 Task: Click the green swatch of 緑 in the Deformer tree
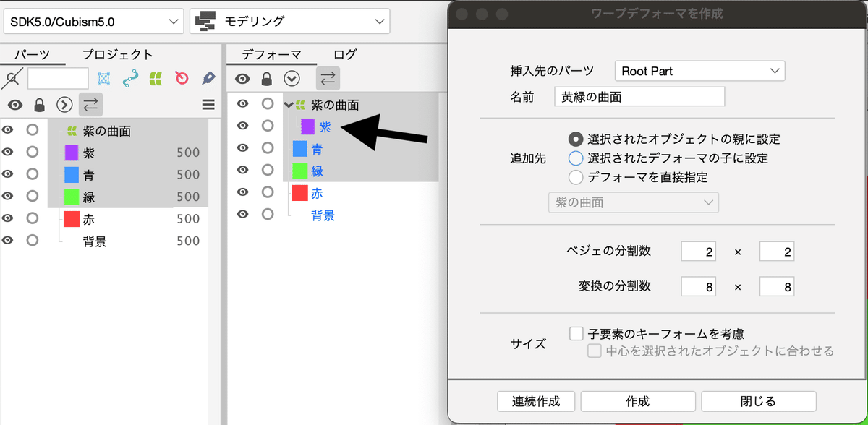[300, 171]
